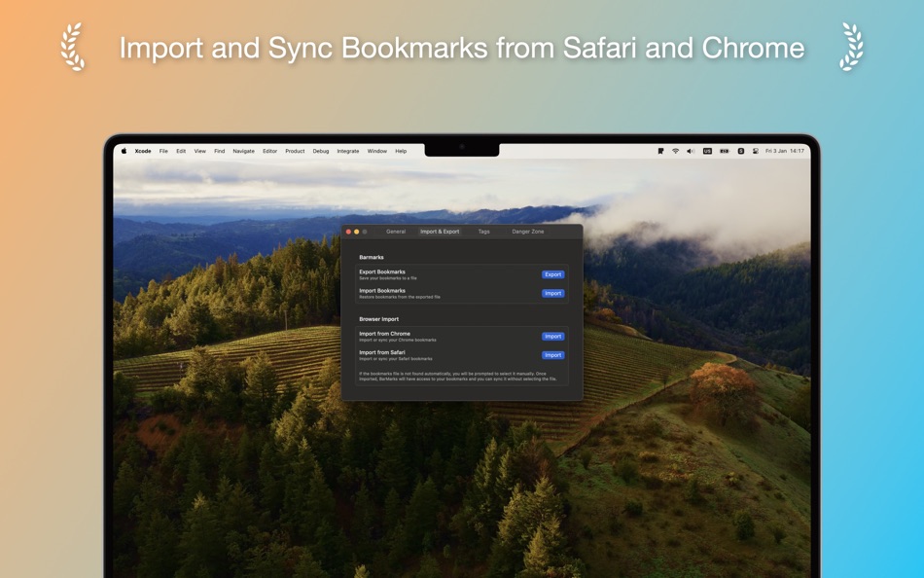Open the Edit menu
Viewport: 924px width, 578px height.
pyautogui.click(x=181, y=151)
